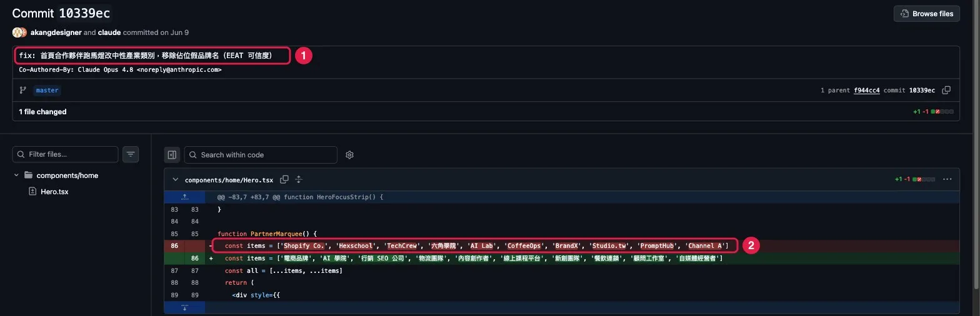
Task: Click the diff file icon beside Hero.tsx
Action: pos(32,192)
